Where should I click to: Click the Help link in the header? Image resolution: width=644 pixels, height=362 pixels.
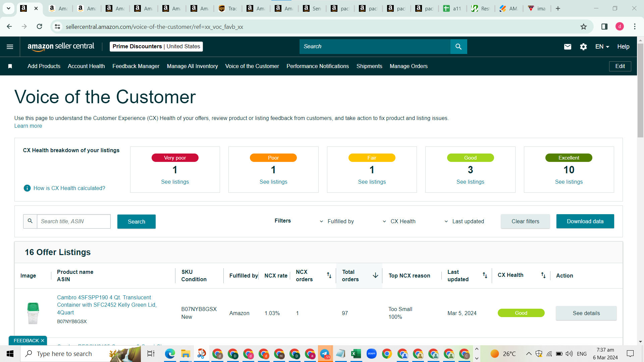623,47
